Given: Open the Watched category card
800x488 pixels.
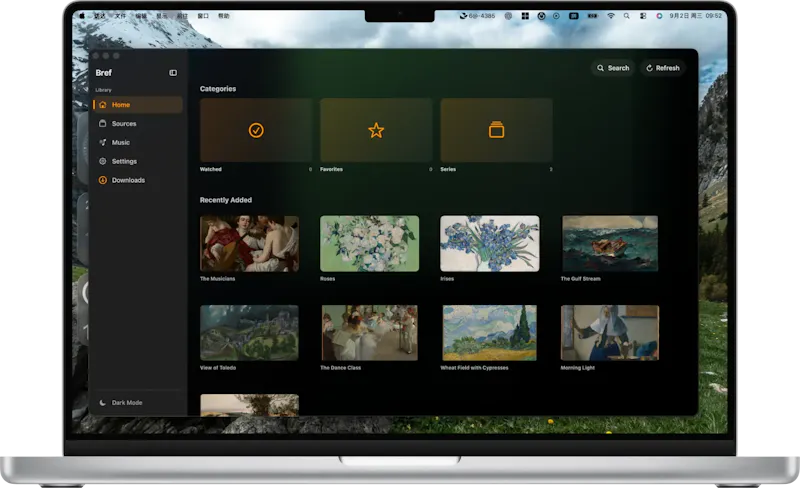Looking at the screenshot, I should pyautogui.click(x=256, y=130).
